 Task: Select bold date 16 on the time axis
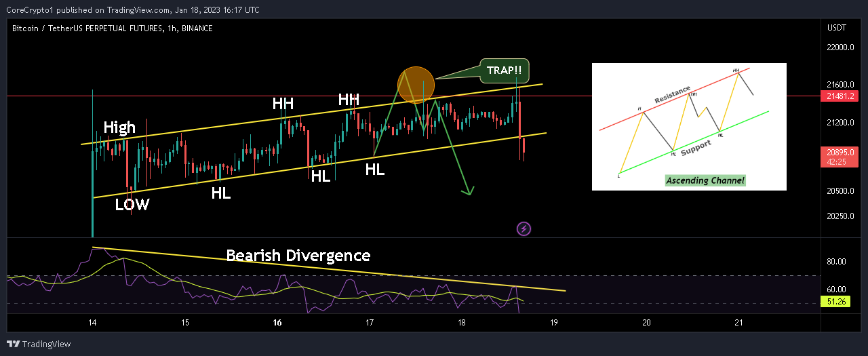pos(277,322)
